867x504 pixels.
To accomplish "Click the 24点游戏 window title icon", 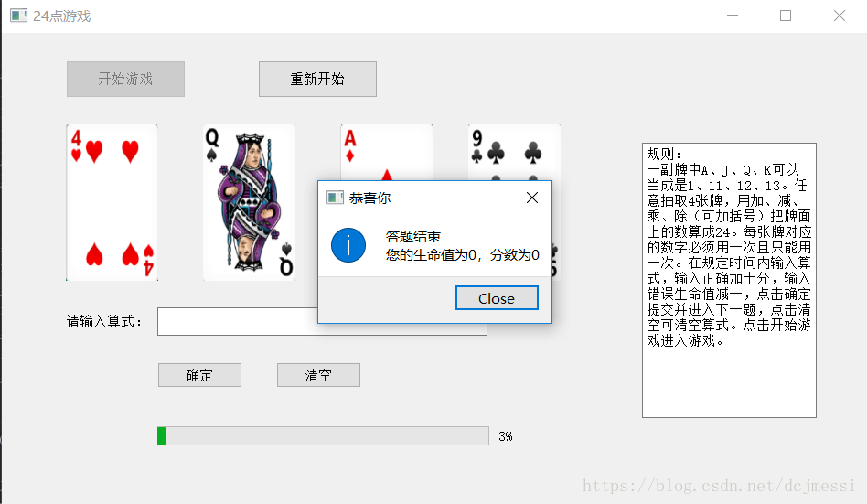I will 19,16.
